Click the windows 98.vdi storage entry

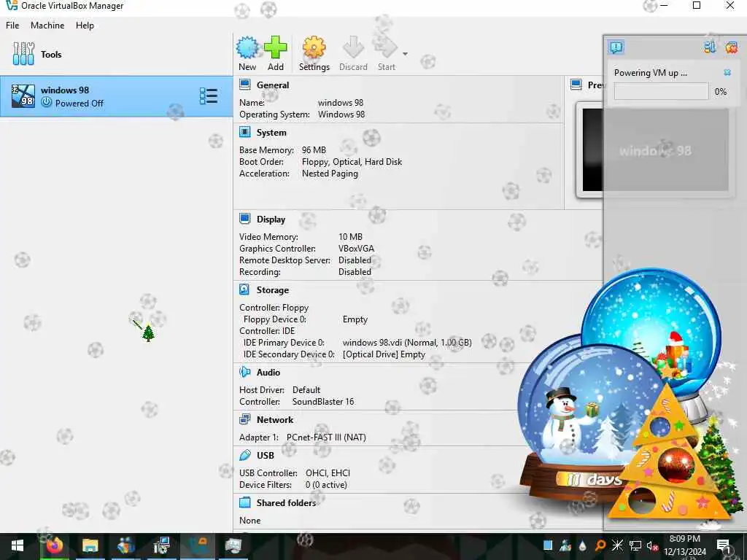pos(407,343)
